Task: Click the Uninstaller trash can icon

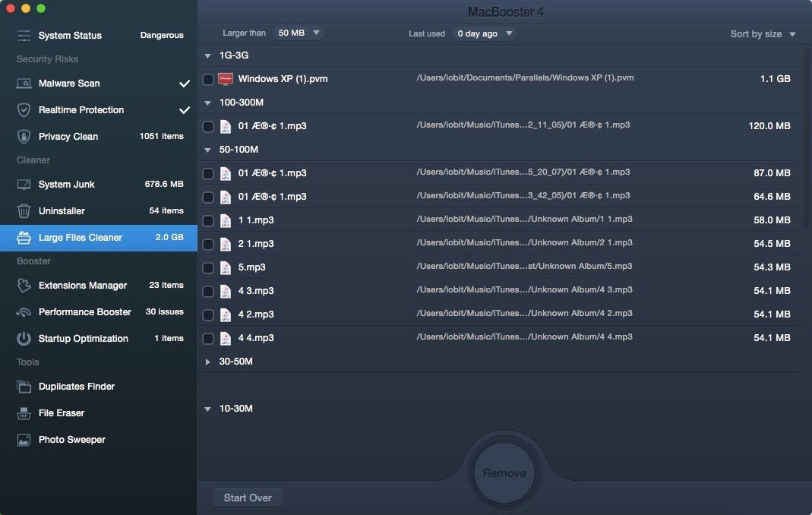Action: coord(24,211)
